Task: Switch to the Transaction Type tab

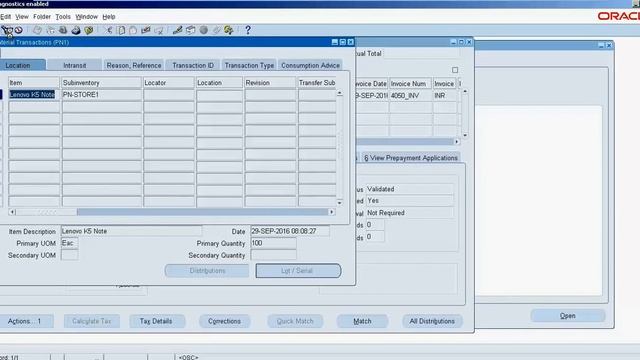Action: coord(249,65)
